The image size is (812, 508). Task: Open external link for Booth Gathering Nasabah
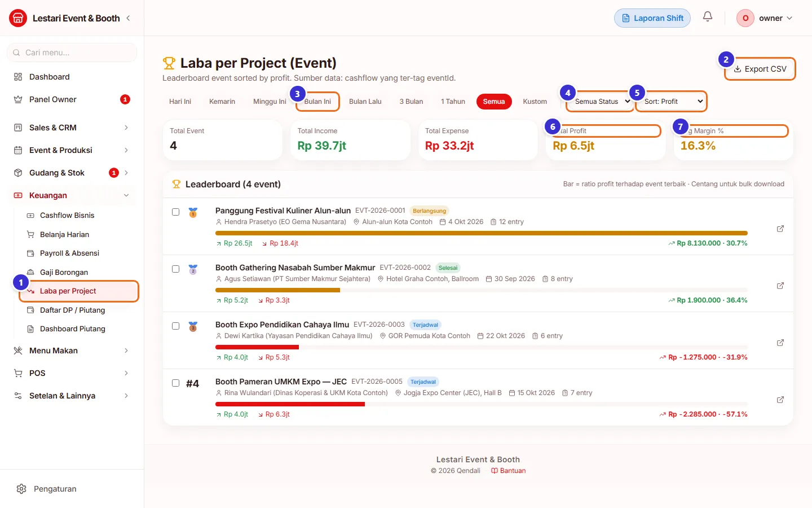[780, 286]
